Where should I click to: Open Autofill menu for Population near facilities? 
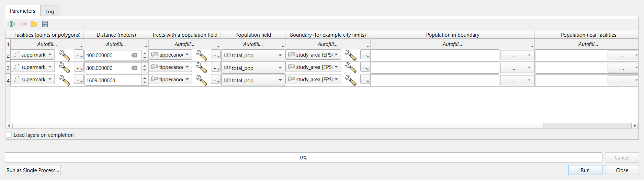pos(587,44)
